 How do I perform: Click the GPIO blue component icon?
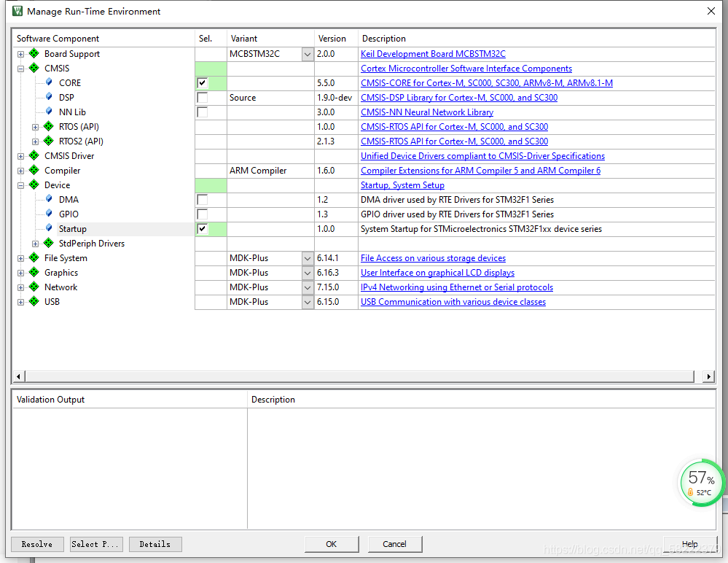point(49,214)
